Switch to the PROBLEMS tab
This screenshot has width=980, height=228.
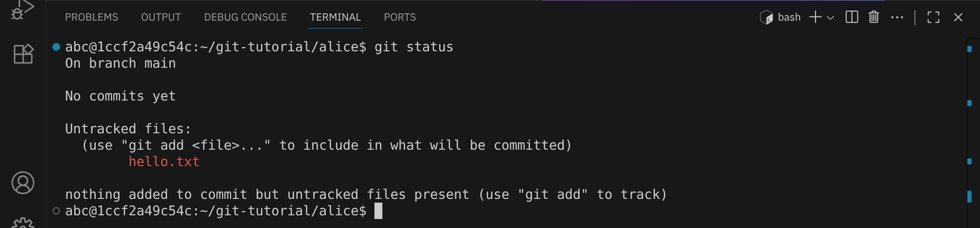(91, 17)
